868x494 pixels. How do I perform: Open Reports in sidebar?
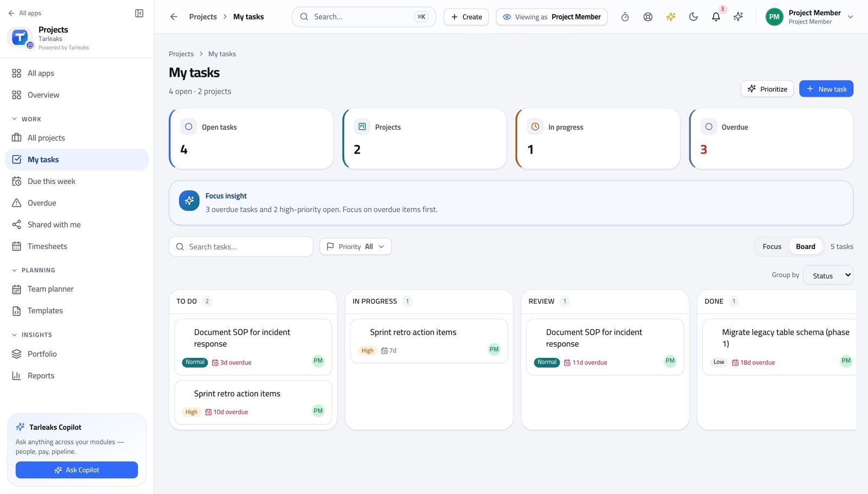76,376
